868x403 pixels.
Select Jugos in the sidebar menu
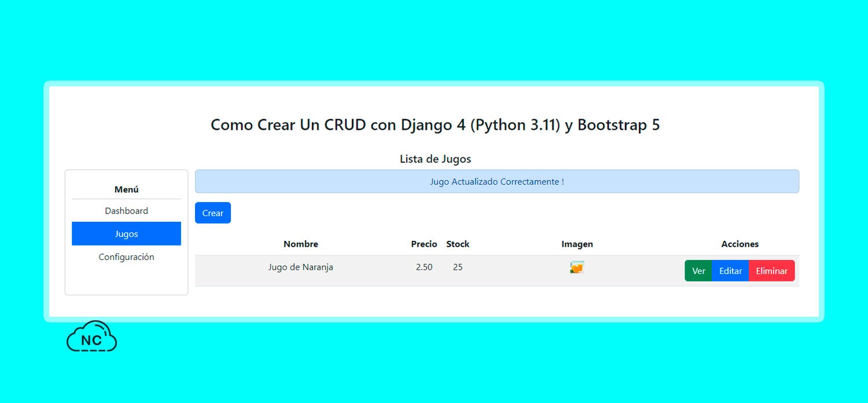pyautogui.click(x=126, y=234)
